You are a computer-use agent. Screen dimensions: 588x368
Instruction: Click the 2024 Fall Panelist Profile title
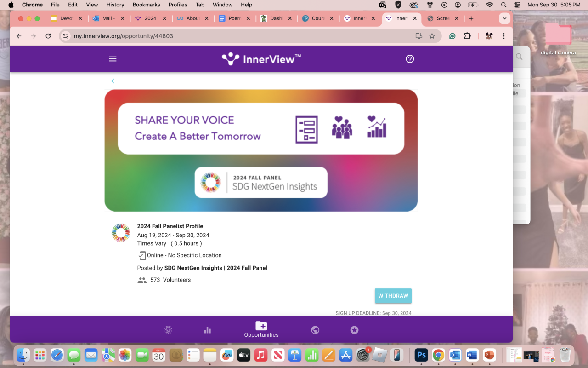pyautogui.click(x=170, y=226)
